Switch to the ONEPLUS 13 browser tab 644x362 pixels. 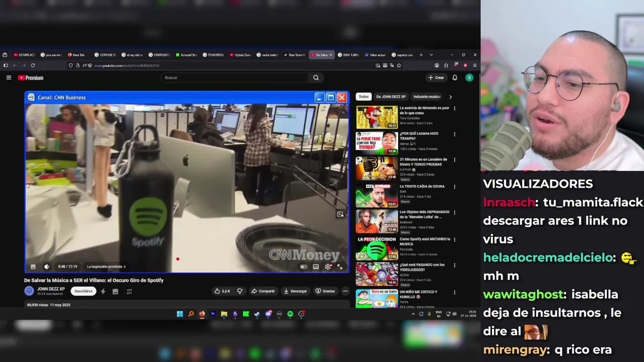coord(159,55)
